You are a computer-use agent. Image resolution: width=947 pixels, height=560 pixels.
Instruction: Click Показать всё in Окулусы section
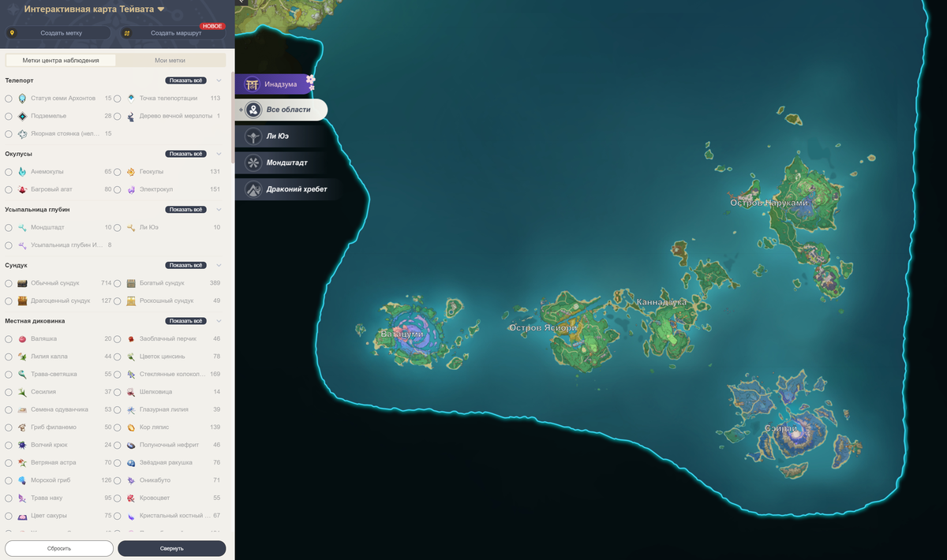pyautogui.click(x=186, y=154)
